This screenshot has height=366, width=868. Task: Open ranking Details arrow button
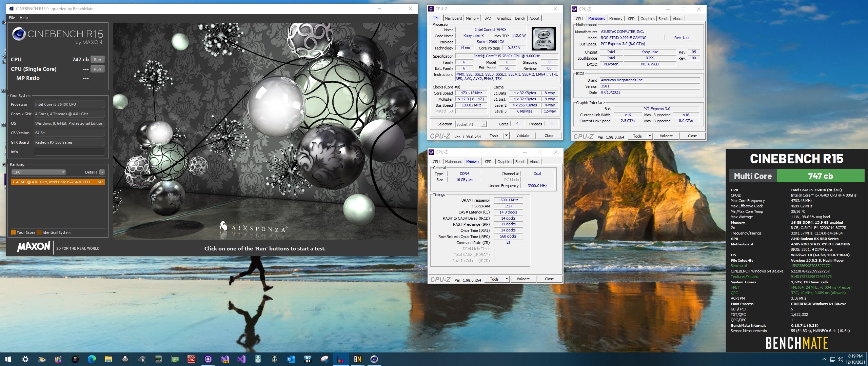102,172
